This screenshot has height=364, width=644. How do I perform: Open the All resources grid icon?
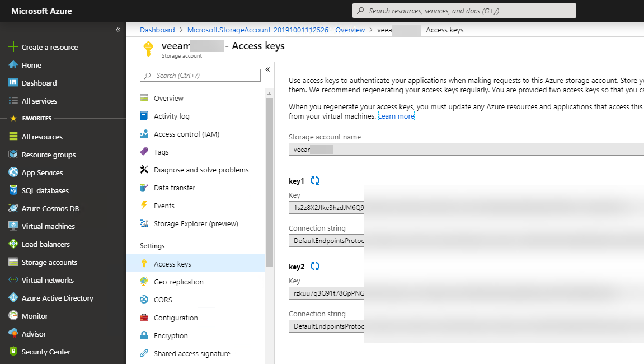point(13,137)
